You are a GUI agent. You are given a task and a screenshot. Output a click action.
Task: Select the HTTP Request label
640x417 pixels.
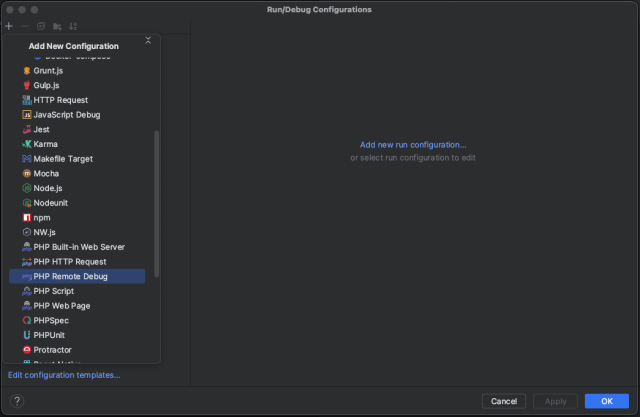[x=61, y=100]
